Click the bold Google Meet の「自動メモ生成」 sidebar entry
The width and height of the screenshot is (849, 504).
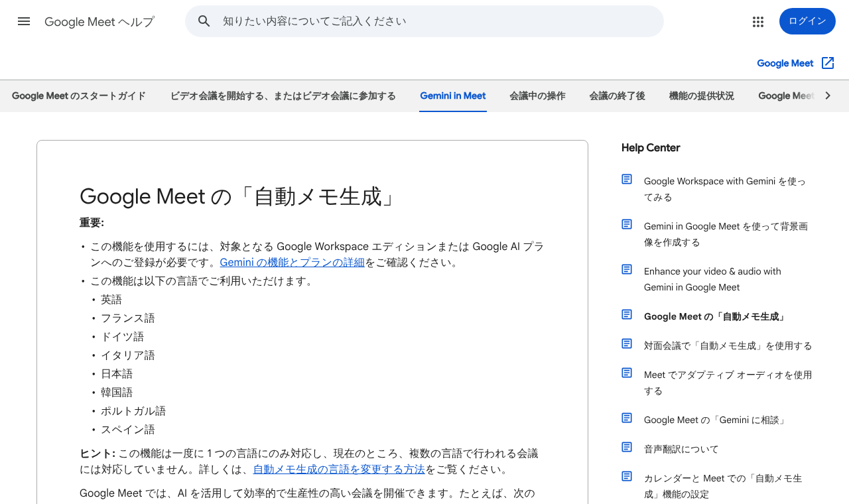(715, 316)
